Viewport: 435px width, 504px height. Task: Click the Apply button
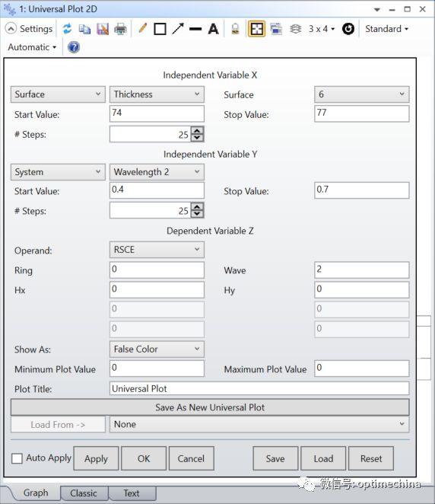coord(96,458)
